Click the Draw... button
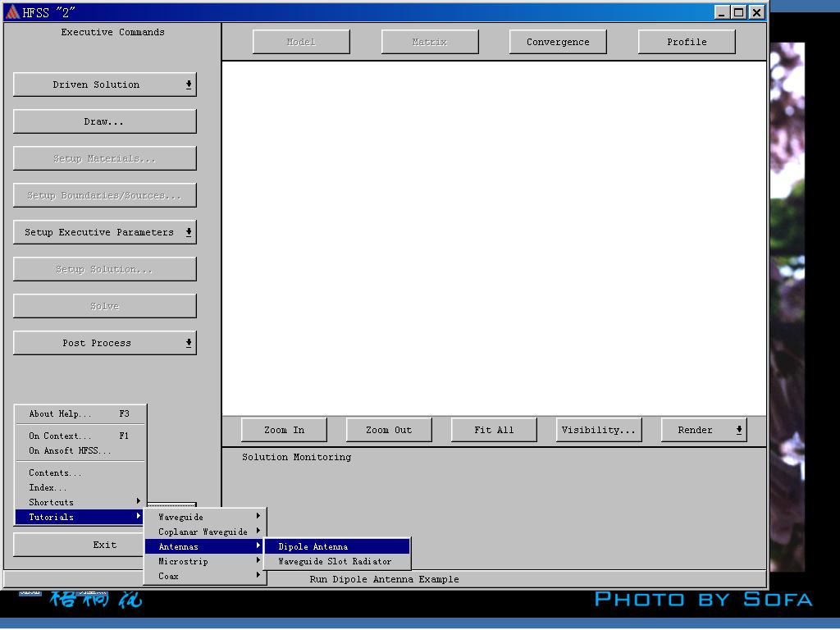Screen dimensions: 840x630 click(x=105, y=121)
